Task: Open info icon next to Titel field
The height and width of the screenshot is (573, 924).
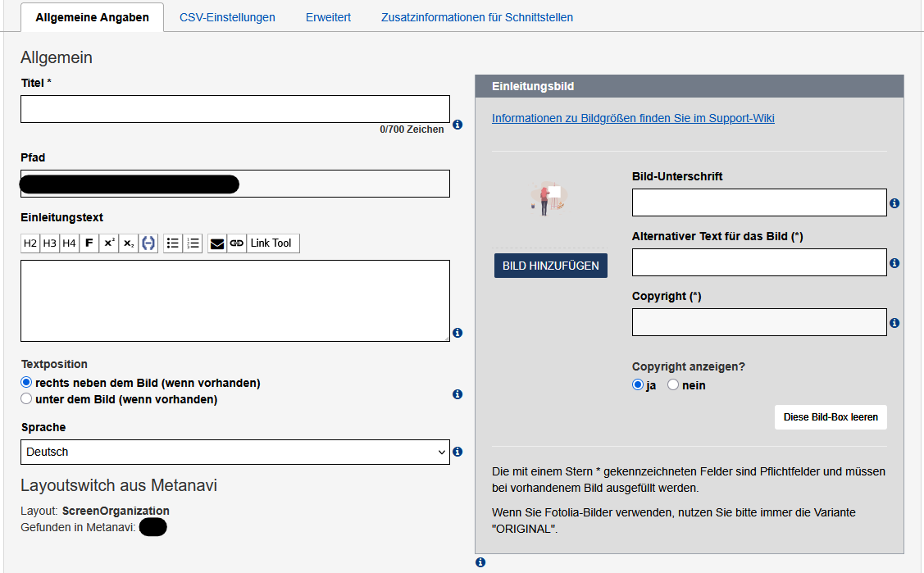Action: point(457,125)
